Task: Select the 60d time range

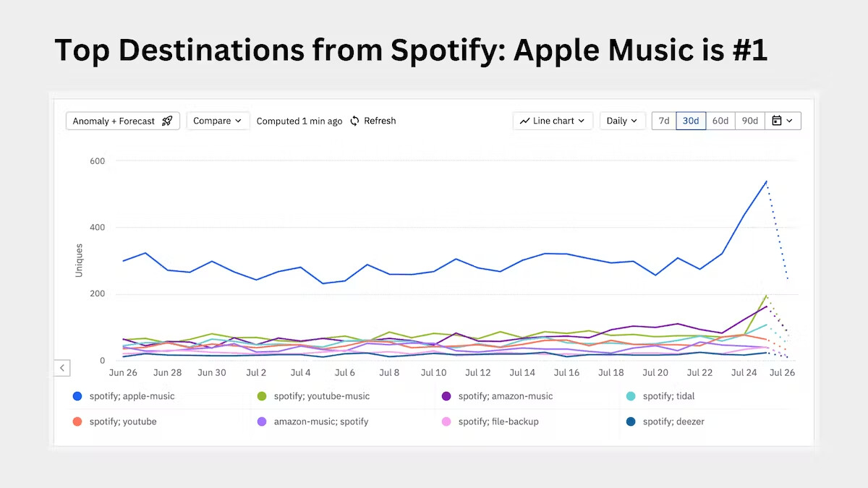Action: [x=720, y=121]
